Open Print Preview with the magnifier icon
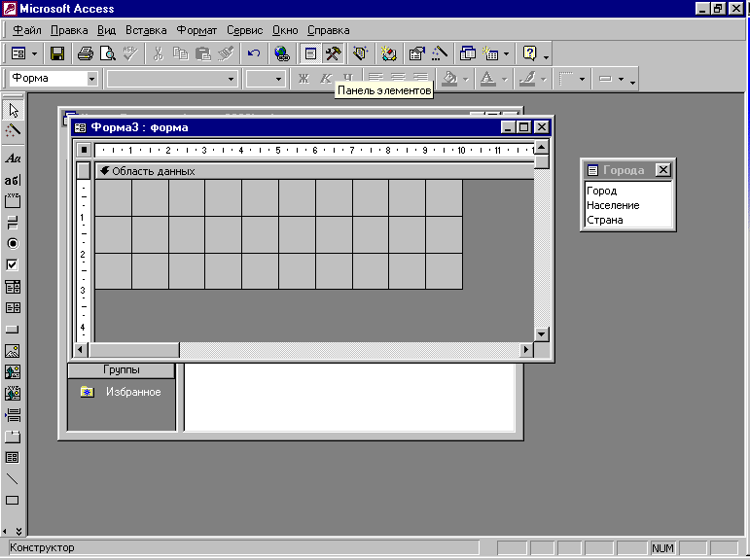 point(108,53)
